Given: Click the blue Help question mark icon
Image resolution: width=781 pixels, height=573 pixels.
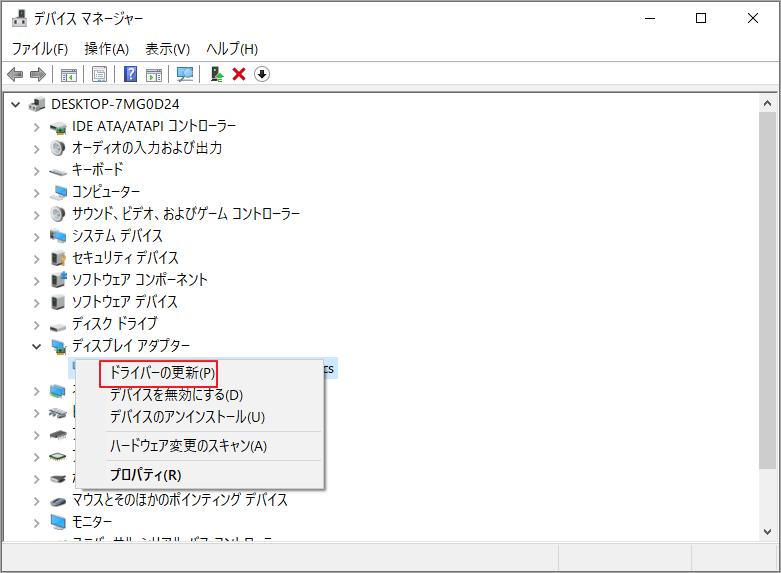Looking at the screenshot, I should click(x=130, y=74).
